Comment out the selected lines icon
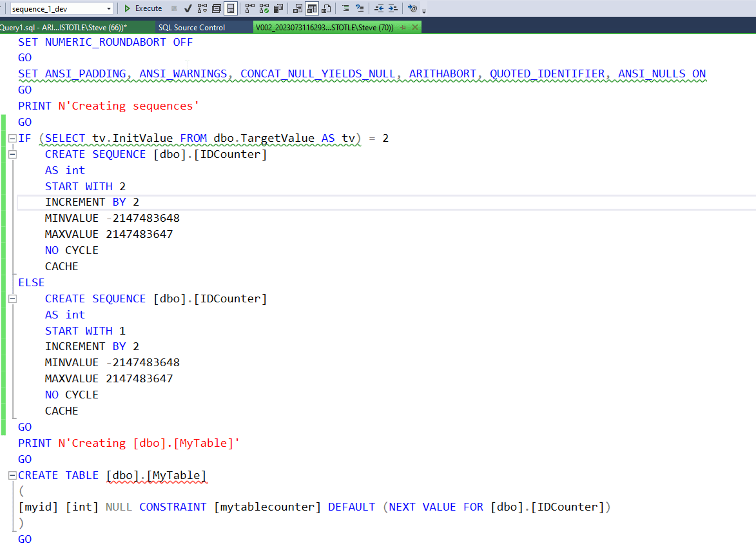The height and width of the screenshot is (548, 756). pos(345,8)
